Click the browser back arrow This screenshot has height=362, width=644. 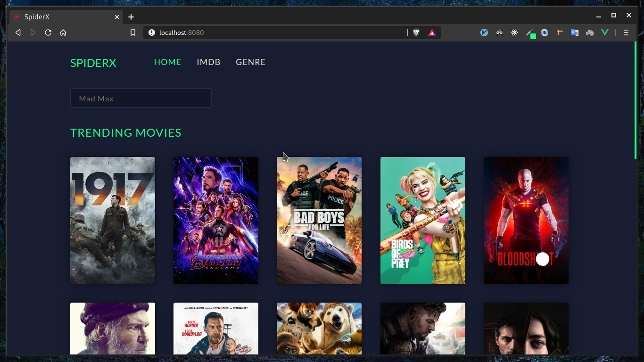click(x=18, y=33)
